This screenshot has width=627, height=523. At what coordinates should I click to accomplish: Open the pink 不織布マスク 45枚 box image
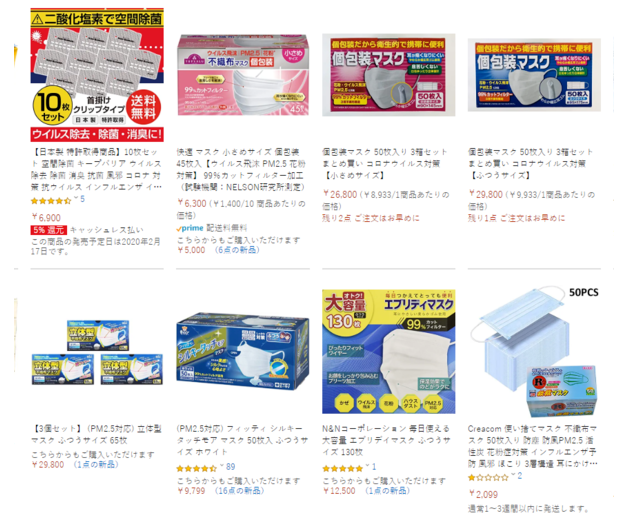coord(243,75)
